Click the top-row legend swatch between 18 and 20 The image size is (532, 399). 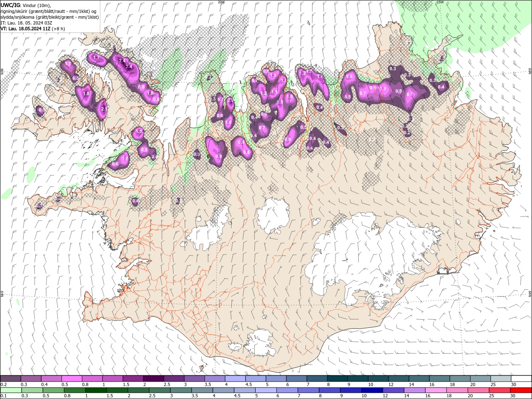click(461, 379)
